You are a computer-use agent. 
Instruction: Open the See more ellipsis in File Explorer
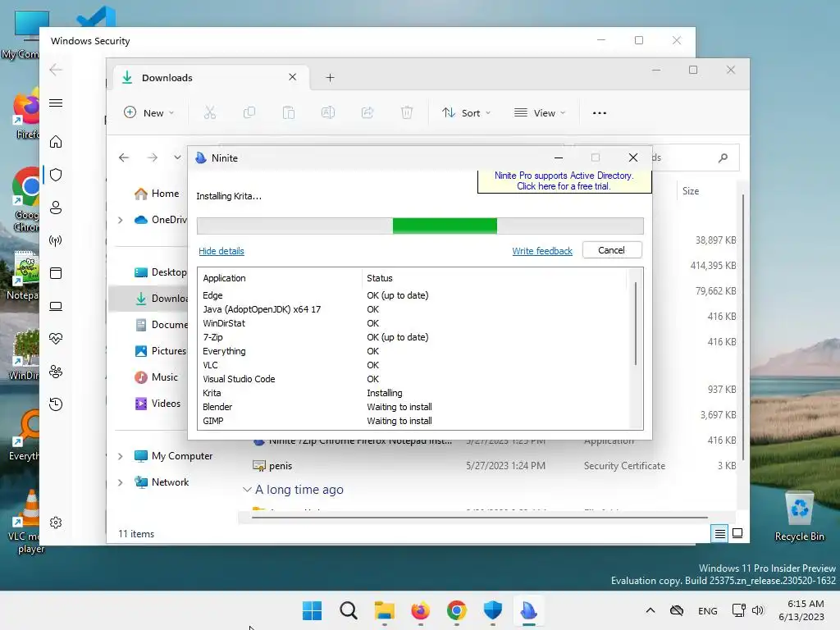click(x=600, y=113)
